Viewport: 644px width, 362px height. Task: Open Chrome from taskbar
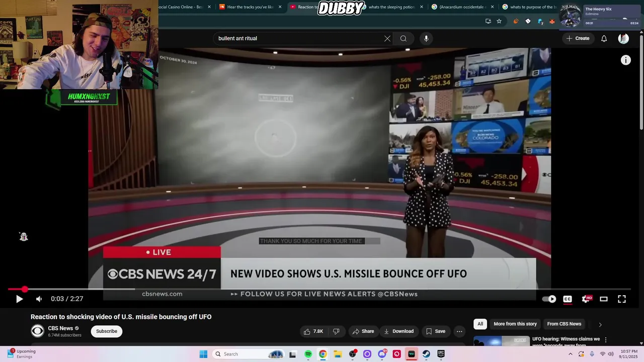323,354
